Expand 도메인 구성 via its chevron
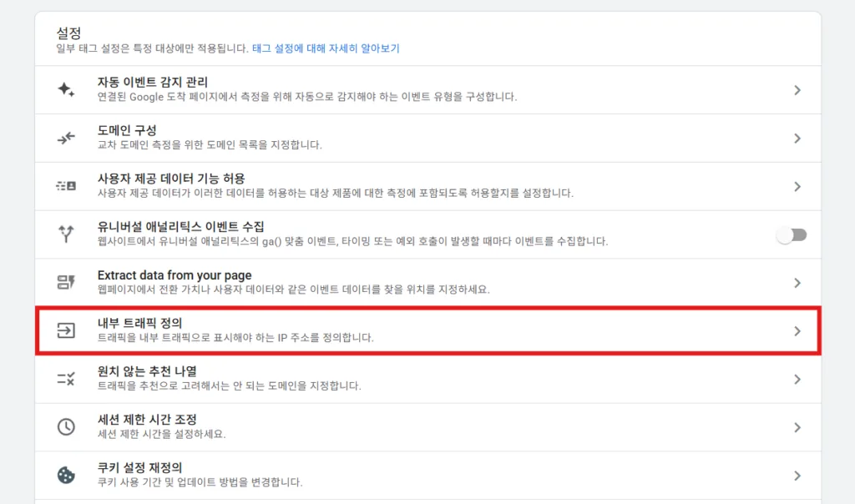The height and width of the screenshot is (504, 855). (797, 139)
